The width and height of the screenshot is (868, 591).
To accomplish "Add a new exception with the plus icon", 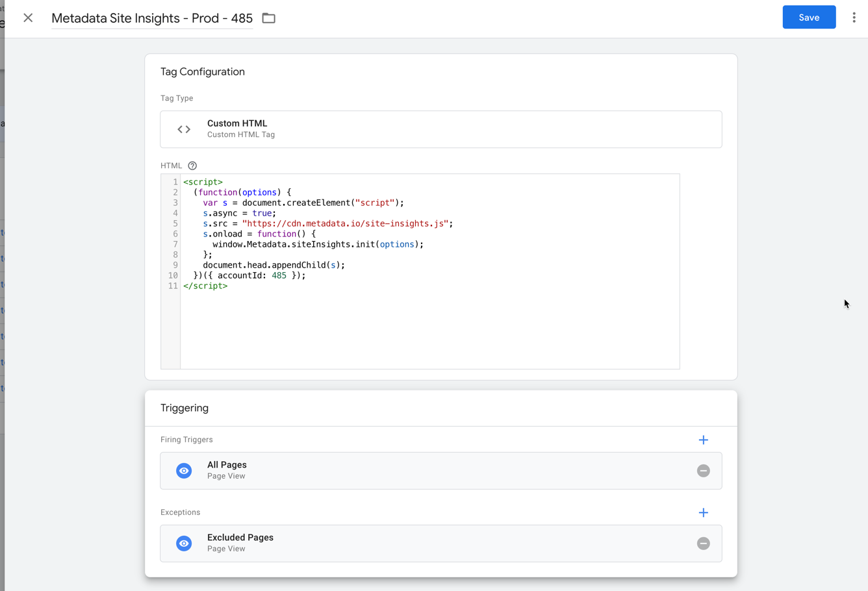I will [x=703, y=512].
